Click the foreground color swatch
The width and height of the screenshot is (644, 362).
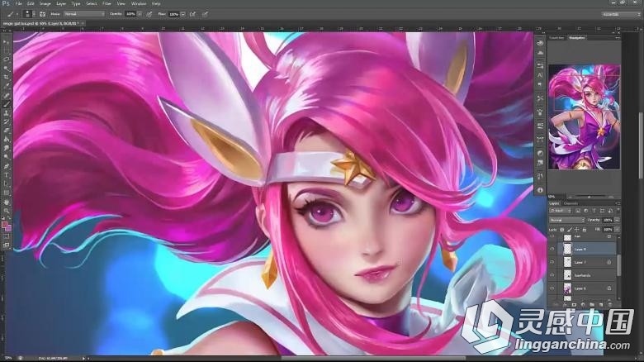(x=4, y=225)
